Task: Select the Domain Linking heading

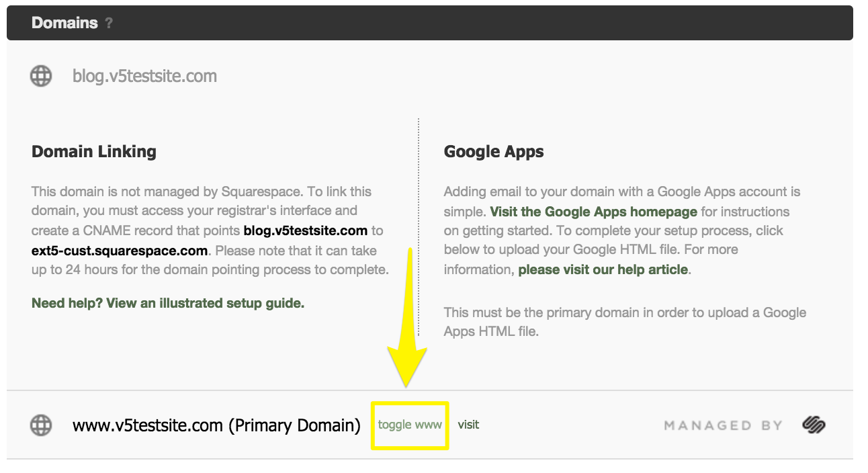Action: point(94,152)
